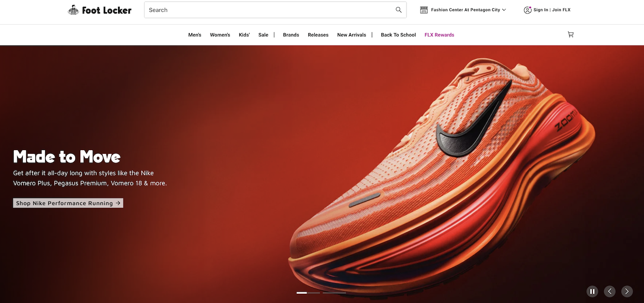Open the account profile icon
The width and height of the screenshot is (644, 303).
pos(527,9)
